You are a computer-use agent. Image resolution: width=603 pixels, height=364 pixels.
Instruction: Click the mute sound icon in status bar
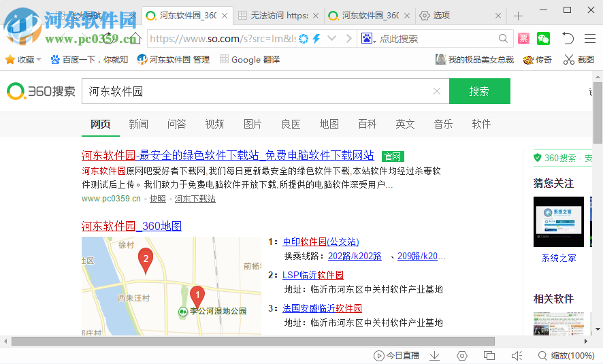click(x=517, y=356)
